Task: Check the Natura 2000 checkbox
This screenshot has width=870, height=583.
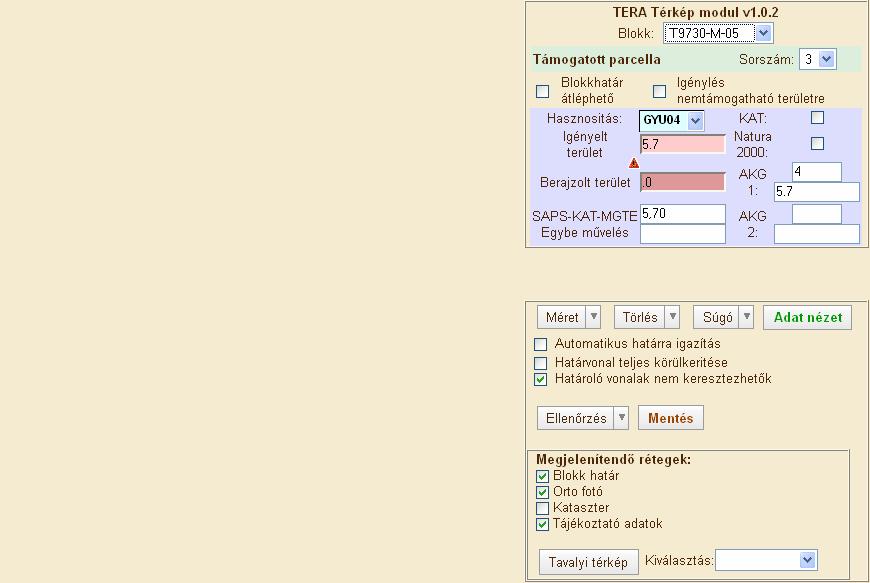Action: (817, 144)
